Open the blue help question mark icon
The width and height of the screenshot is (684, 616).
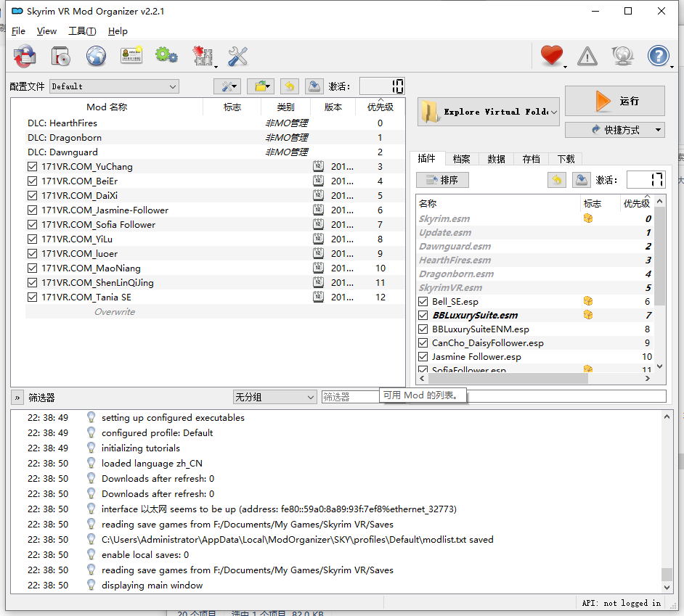(x=658, y=55)
